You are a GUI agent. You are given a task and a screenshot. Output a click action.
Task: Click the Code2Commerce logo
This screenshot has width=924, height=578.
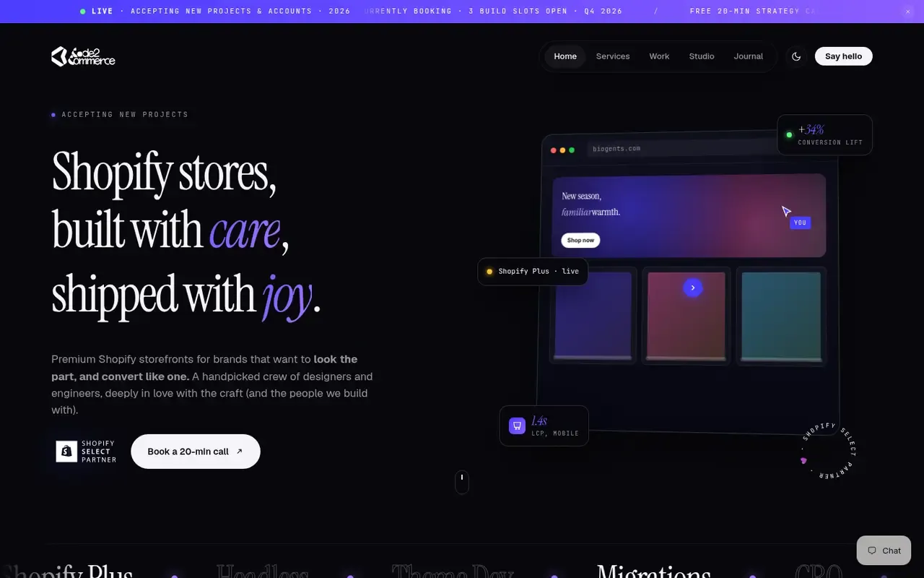coord(83,56)
